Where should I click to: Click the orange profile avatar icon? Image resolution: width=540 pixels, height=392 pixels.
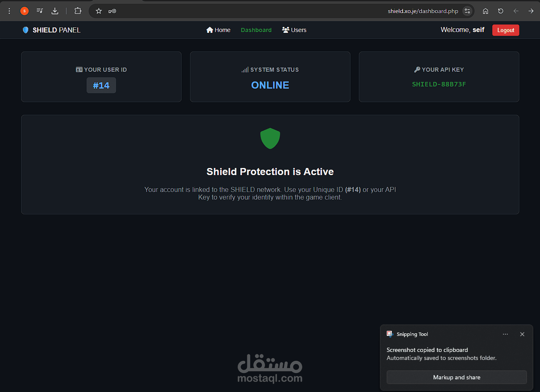click(x=24, y=11)
